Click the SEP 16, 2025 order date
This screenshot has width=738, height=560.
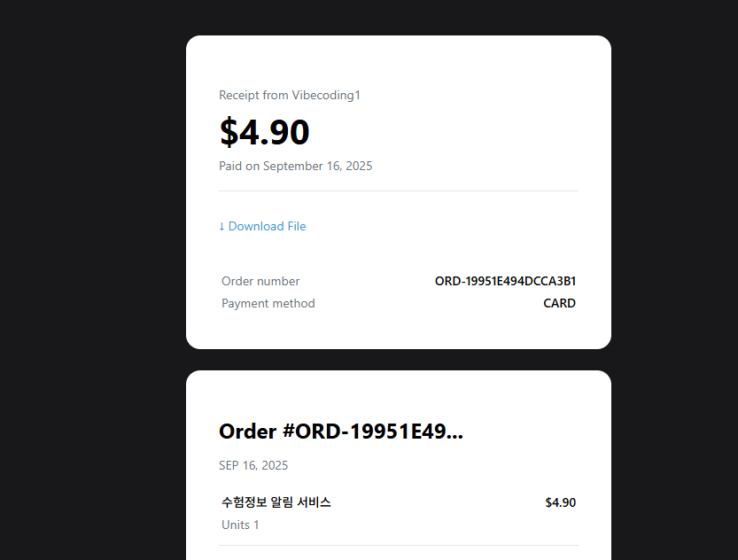[253, 464]
